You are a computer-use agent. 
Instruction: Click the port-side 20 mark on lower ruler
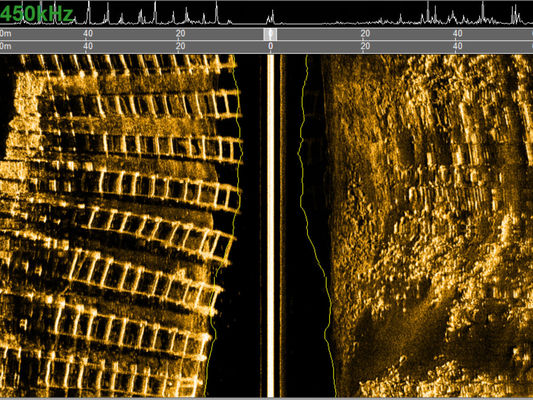pyautogui.click(x=180, y=46)
